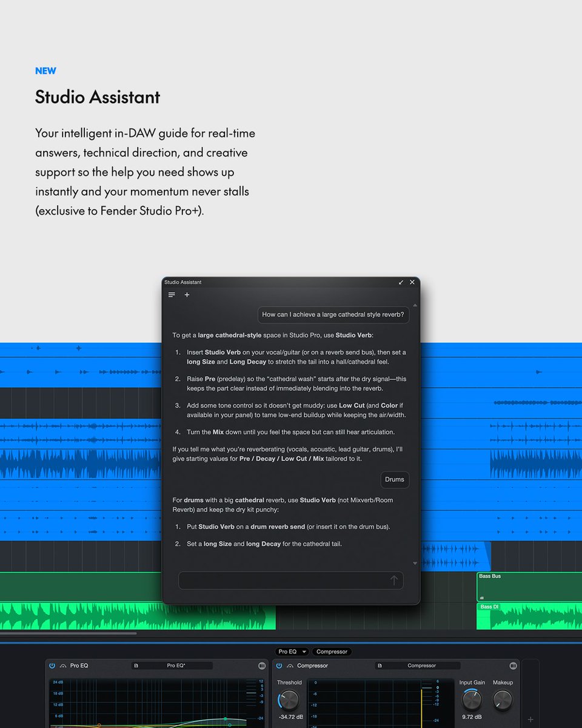Click the 9.72 dB input gain value
Image resolution: width=582 pixels, height=728 pixels.
[472, 717]
